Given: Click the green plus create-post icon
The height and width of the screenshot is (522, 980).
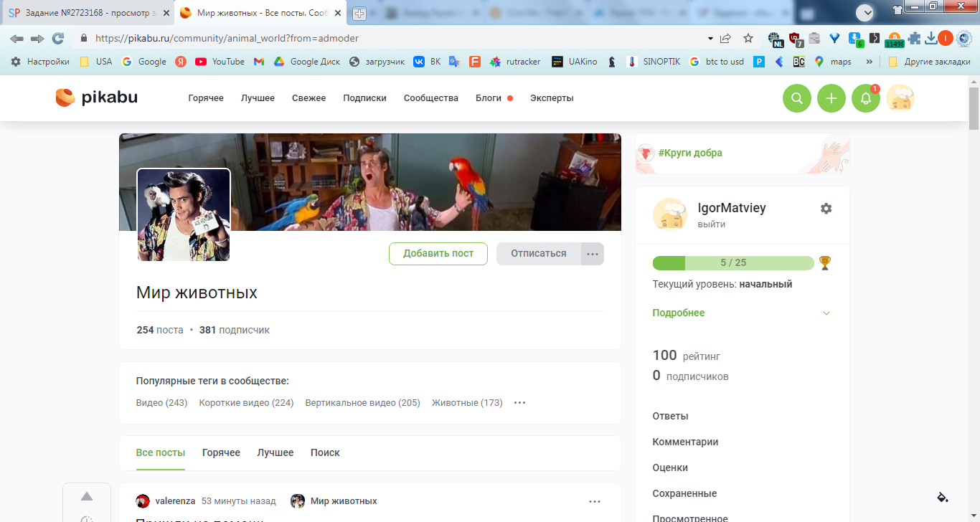Looking at the screenshot, I should click(x=831, y=98).
